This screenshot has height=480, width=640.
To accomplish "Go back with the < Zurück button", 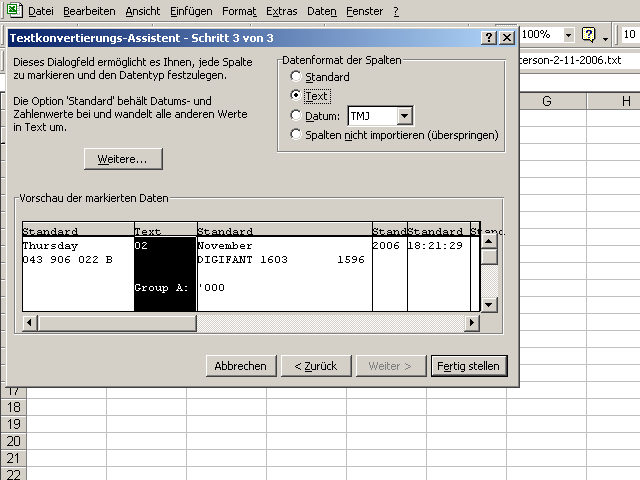I will tap(316, 366).
